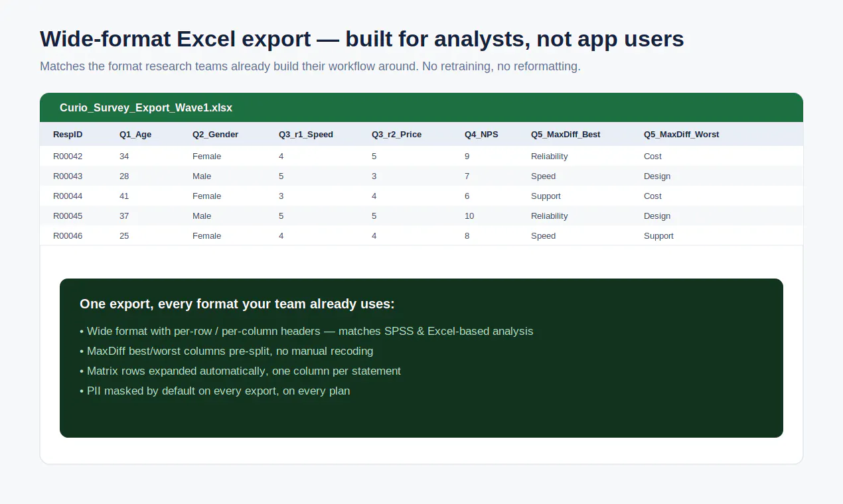Select the Q1_Age column header
This screenshot has height=504, width=843.
point(135,134)
